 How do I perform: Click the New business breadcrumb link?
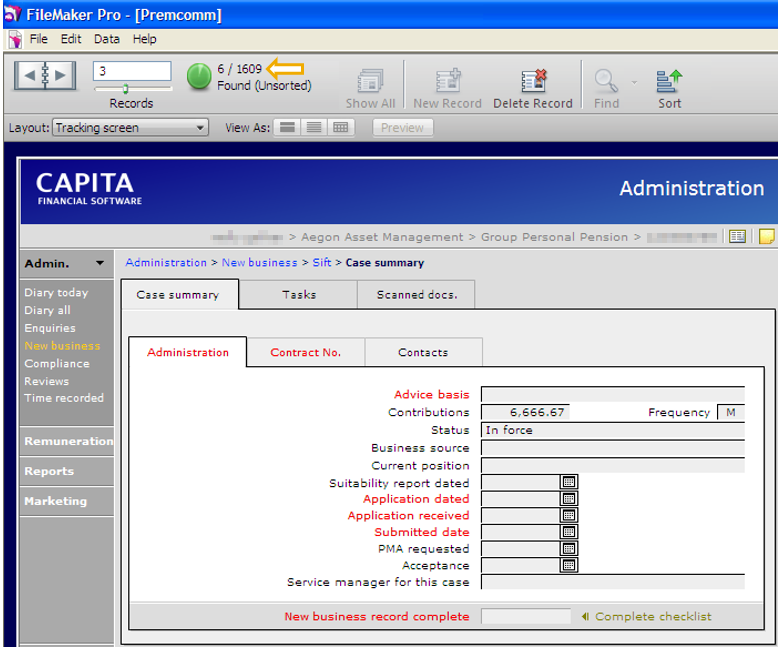259,263
